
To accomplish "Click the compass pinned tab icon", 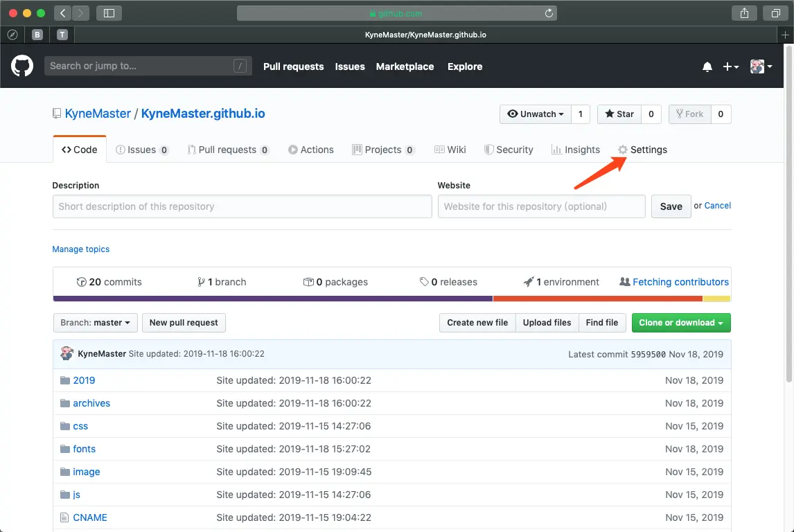I will click(12, 35).
